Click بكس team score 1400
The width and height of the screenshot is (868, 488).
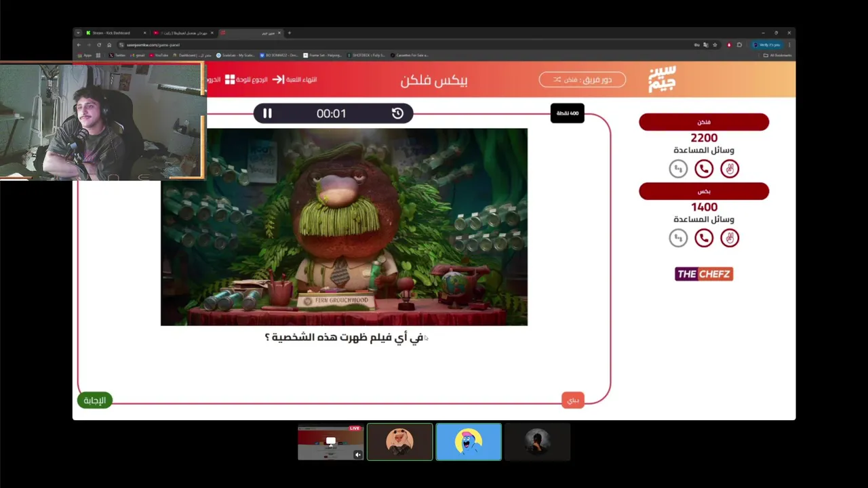point(704,207)
